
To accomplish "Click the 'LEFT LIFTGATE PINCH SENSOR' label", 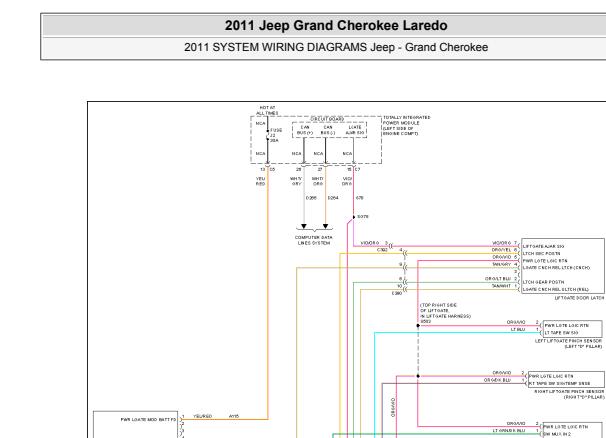I will tap(568, 341).
